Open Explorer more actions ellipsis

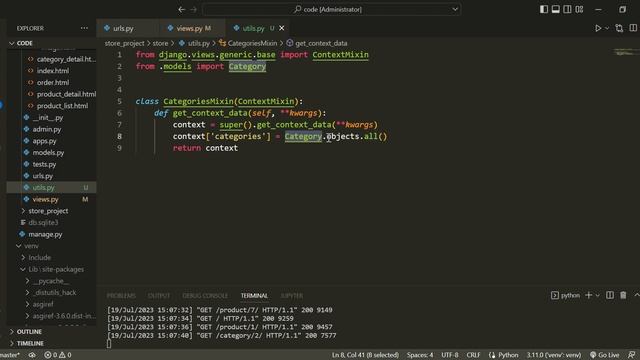pos(84,28)
